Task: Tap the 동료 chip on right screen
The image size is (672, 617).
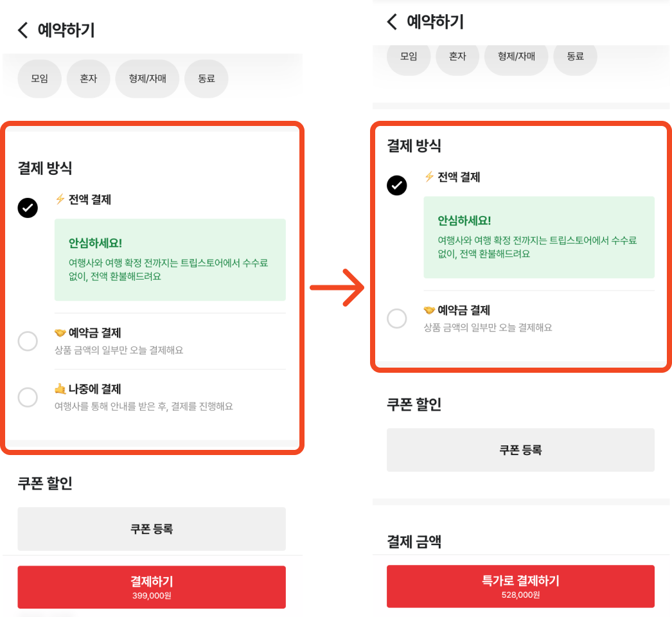Action: coord(575,57)
